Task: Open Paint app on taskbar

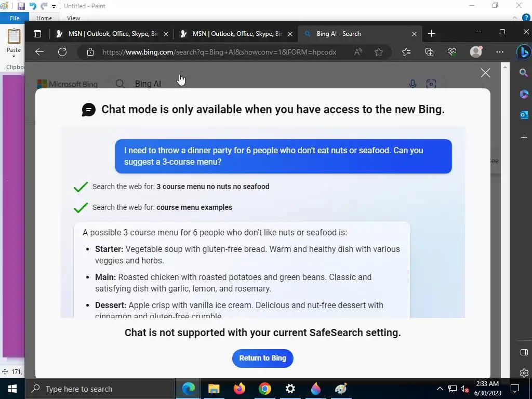Action: [x=341, y=389]
